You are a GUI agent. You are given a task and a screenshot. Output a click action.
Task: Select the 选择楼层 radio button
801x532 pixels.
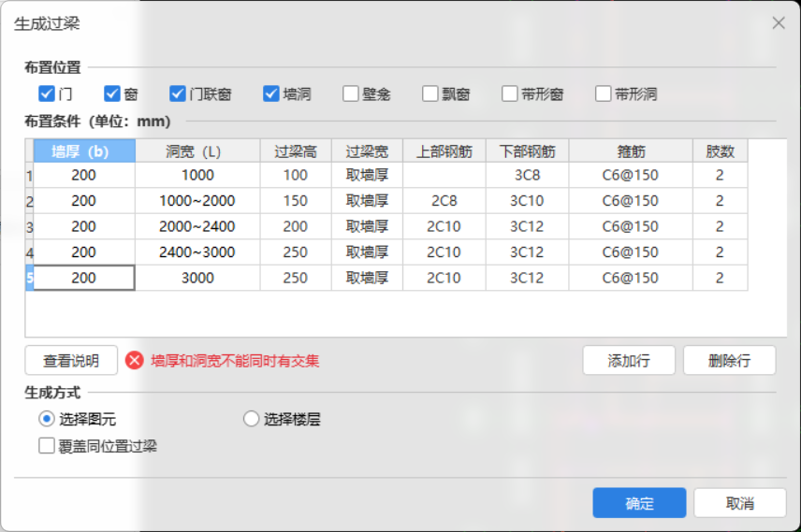(251, 419)
